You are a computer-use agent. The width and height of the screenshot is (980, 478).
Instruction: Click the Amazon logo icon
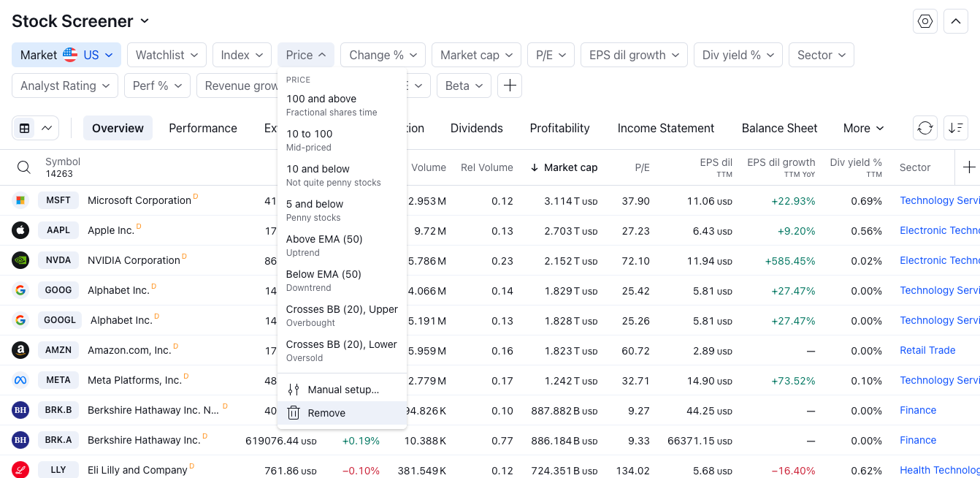[20, 350]
